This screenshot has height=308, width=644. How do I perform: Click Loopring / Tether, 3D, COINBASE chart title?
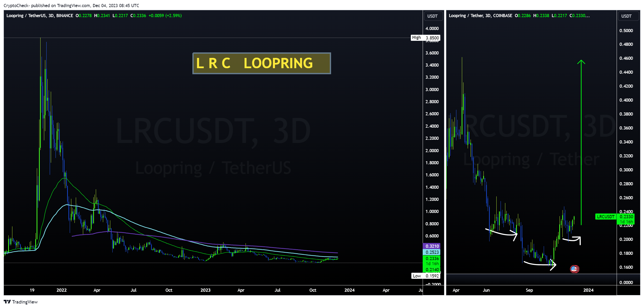(480, 16)
